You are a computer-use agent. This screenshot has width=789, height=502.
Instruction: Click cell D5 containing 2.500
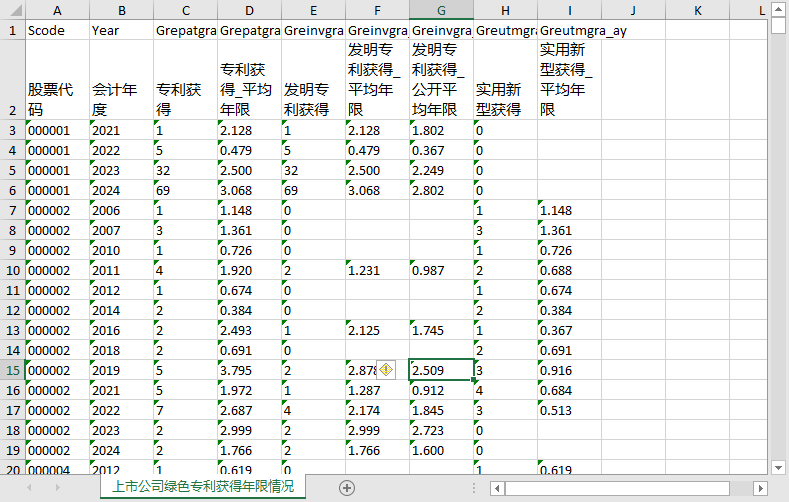pyautogui.click(x=249, y=170)
